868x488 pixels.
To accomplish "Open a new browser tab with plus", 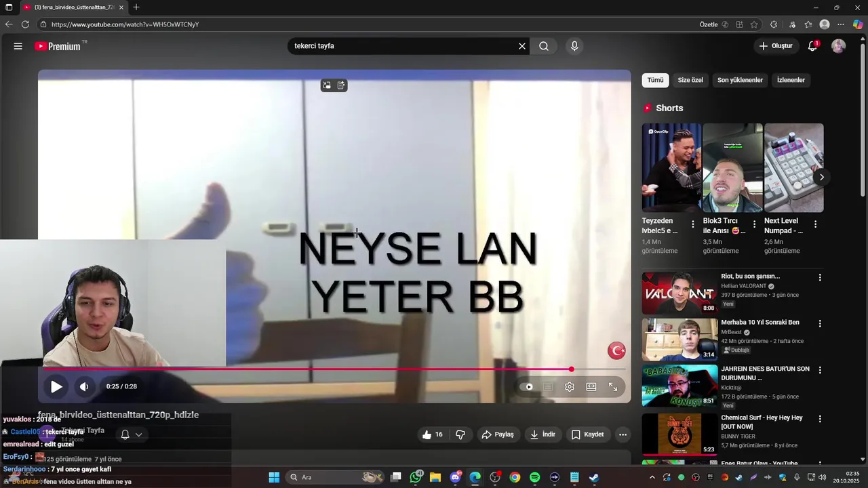I will (x=136, y=7).
